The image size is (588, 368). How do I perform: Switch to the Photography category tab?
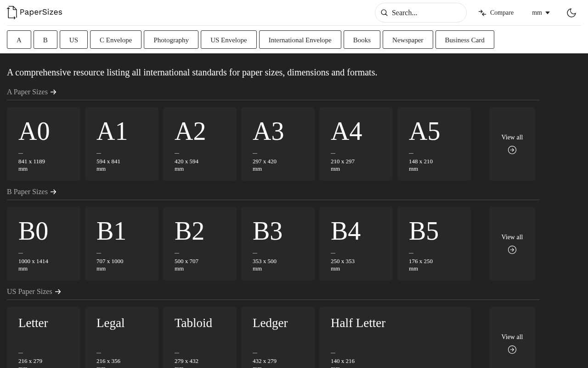pos(171,40)
